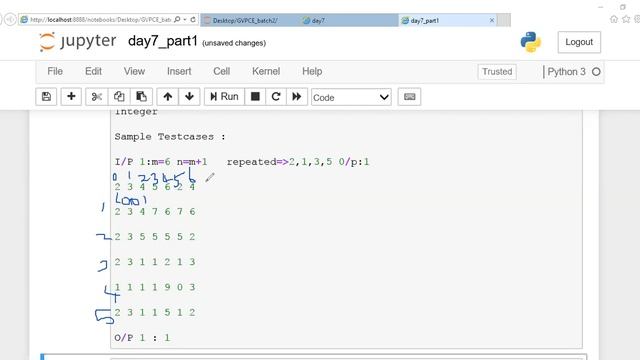Viewport: 640px width, 360px height.
Task: Click the '(unsaved changes)' status text
Action: click(234, 43)
